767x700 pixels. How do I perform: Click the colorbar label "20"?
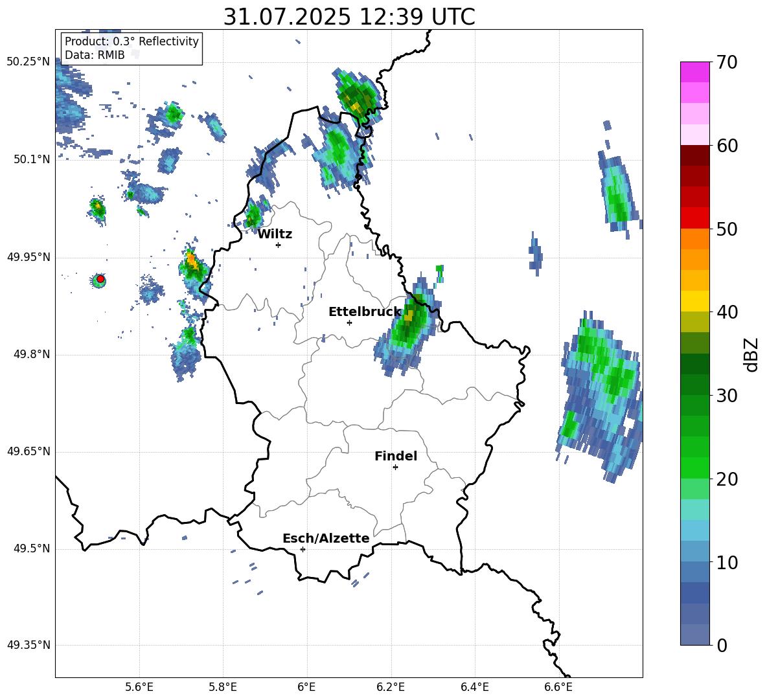(x=727, y=479)
